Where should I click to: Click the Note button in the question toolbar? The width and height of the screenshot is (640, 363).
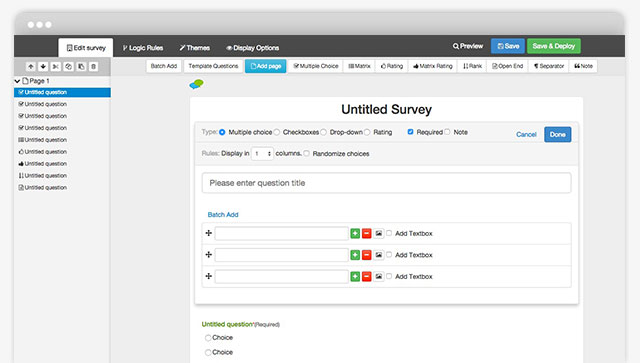pos(583,66)
